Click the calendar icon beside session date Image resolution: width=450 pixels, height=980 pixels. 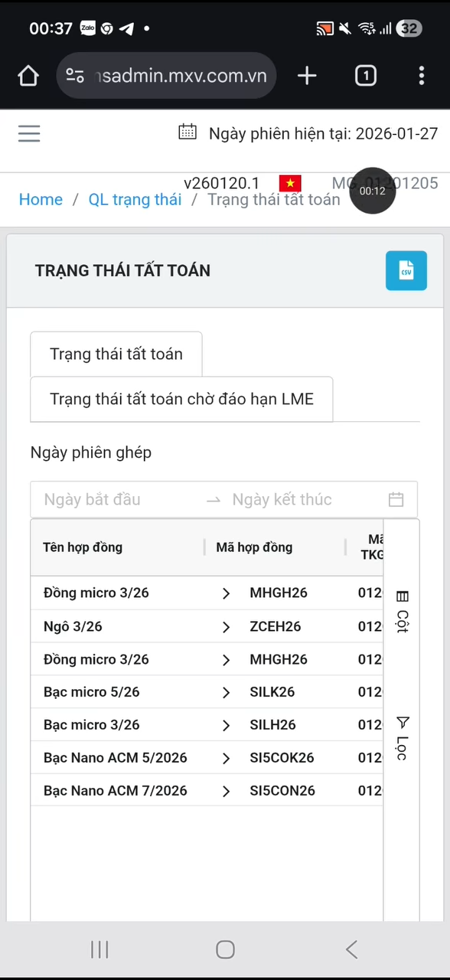coord(187,132)
